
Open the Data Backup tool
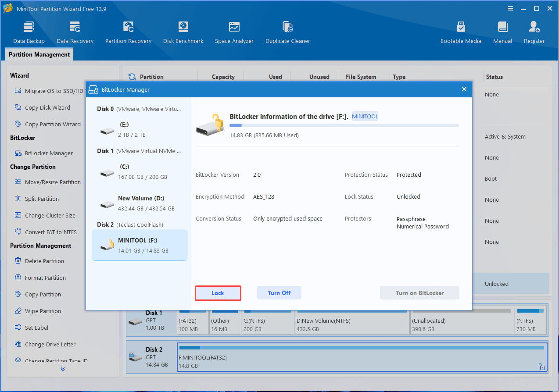click(x=29, y=32)
